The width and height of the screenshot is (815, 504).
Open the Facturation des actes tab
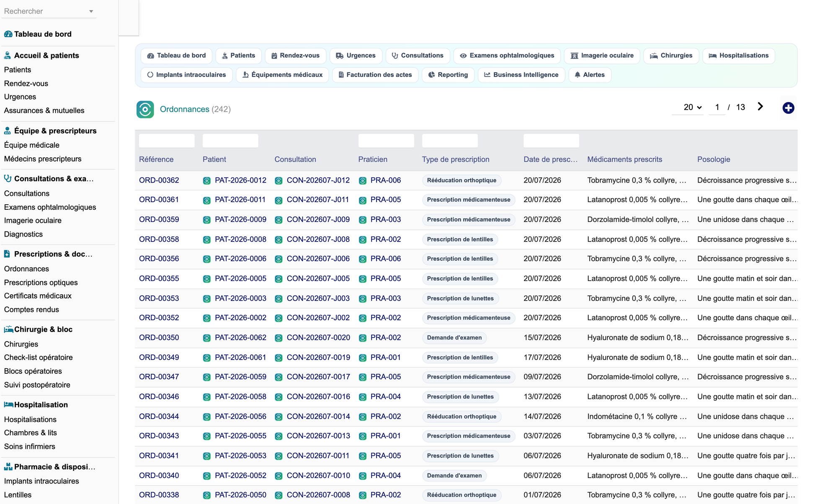375,75
